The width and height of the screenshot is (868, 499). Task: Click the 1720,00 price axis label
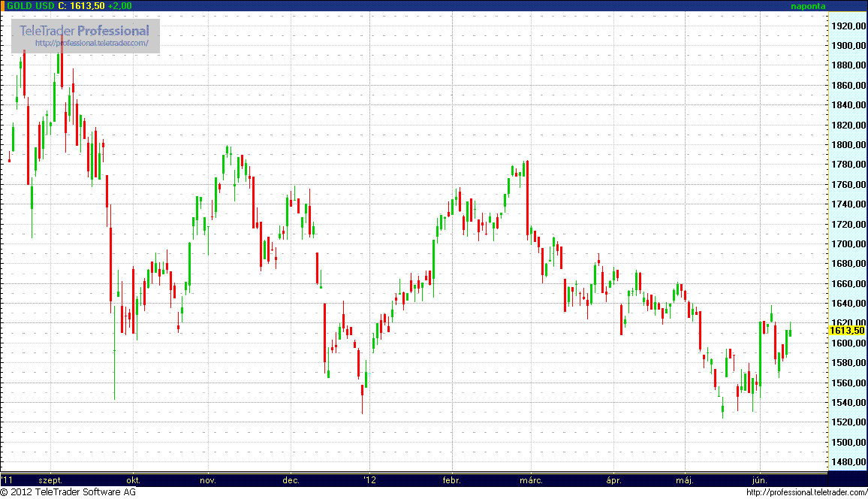(848, 224)
